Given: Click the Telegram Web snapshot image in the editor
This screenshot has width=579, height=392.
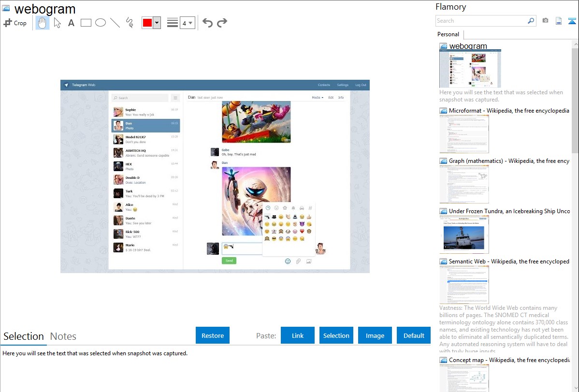Looking at the screenshot, I should tap(215, 176).
